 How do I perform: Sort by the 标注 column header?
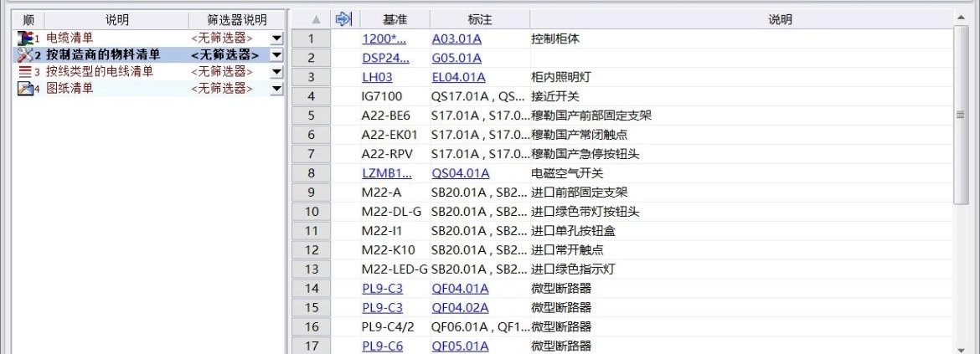480,20
